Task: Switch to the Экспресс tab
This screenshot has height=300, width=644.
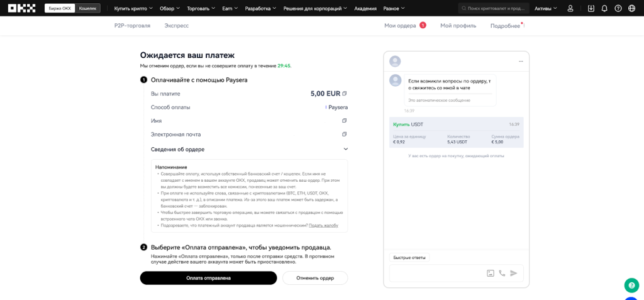Action: tap(176, 25)
